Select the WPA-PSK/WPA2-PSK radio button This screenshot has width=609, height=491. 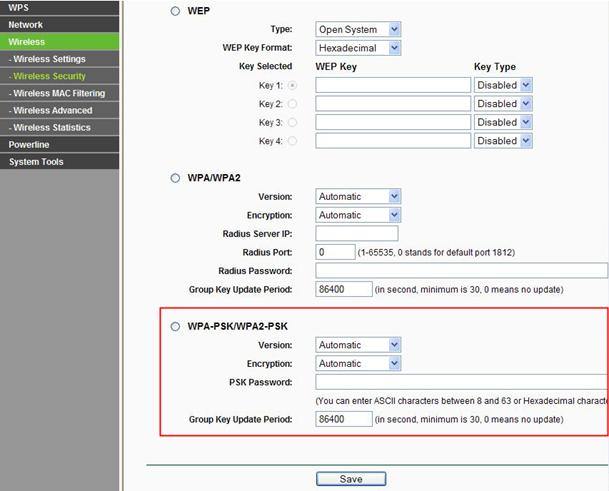coord(175,326)
